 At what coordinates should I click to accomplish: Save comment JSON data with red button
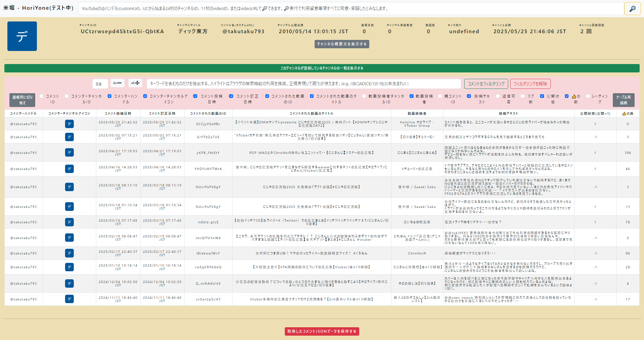point(322,331)
